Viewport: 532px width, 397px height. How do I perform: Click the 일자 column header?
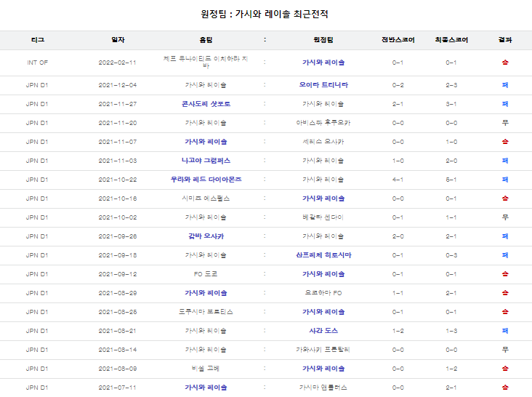[x=118, y=40]
